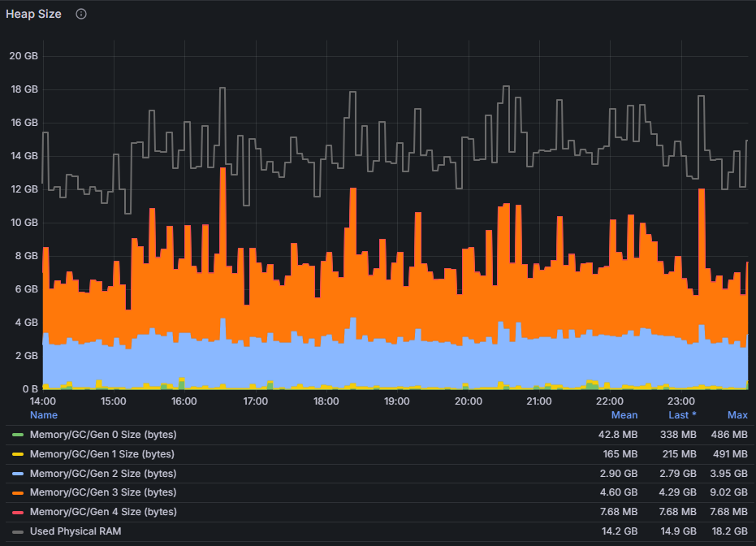Toggle the Memory/GC/Gen 4 Size (bytes) series
This screenshot has width=756, height=546.
(x=103, y=512)
